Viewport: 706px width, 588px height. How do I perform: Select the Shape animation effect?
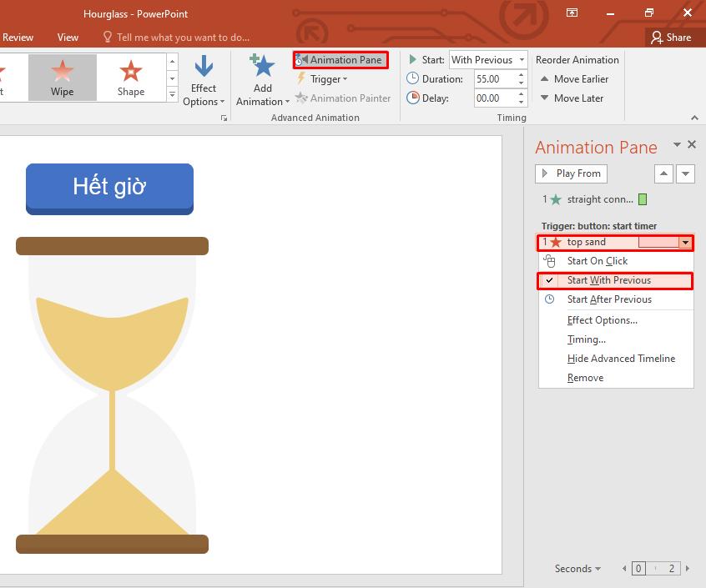click(x=130, y=78)
